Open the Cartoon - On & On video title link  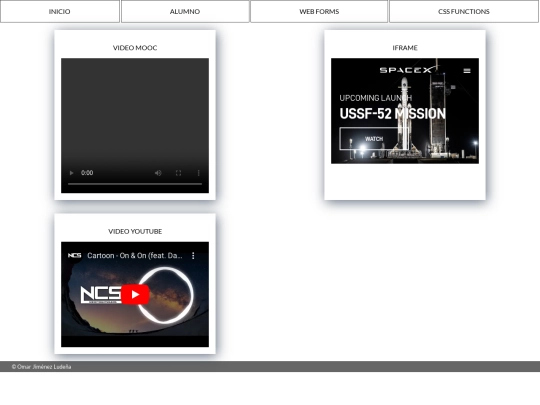pos(135,256)
